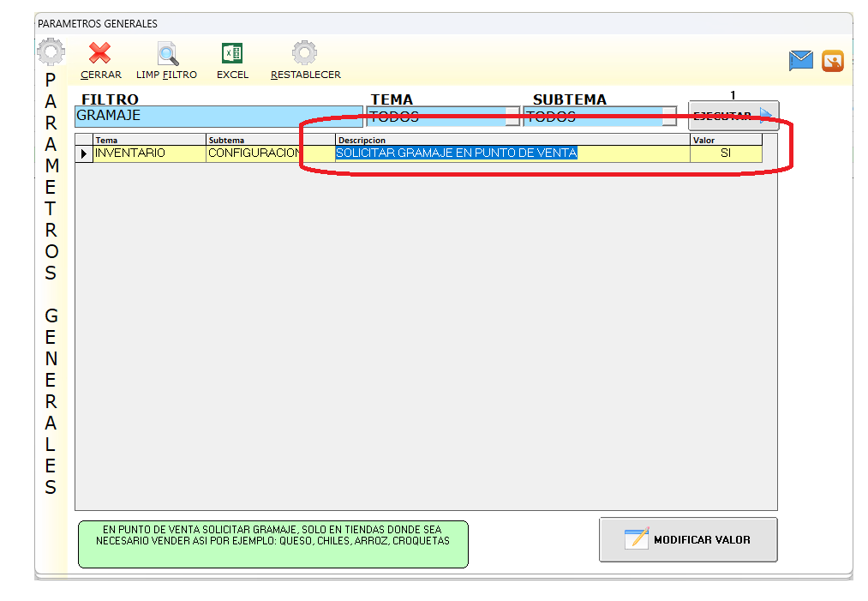The height and width of the screenshot is (601, 868).
Task: Open the TEMA dropdown list
Action: point(512,117)
